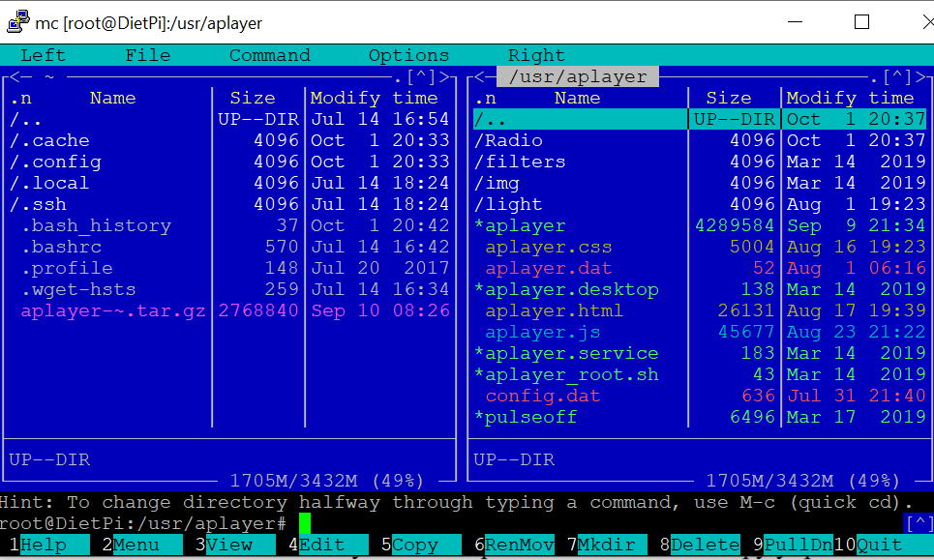This screenshot has height=560, width=934.
Task: Click right panel history forward arrow
Action: tap(917, 76)
